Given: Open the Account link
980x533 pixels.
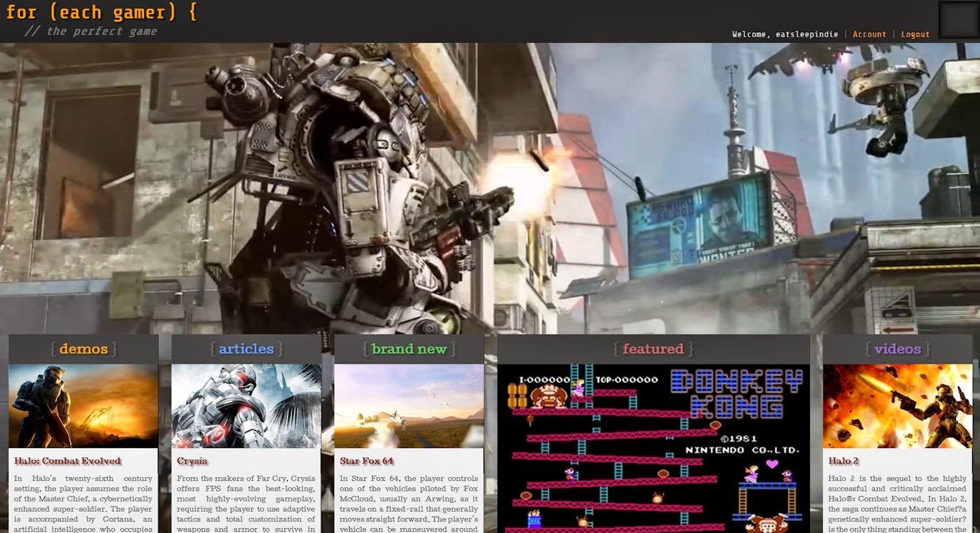Looking at the screenshot, I should pyautogui.click(x=869, y=34).
